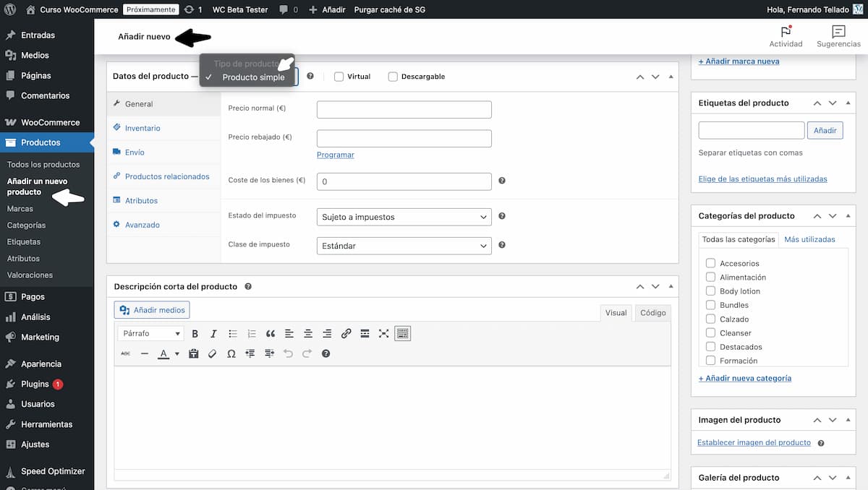Undo the last editor change
This screenshot has width=868, height=490.
[289, 353]
